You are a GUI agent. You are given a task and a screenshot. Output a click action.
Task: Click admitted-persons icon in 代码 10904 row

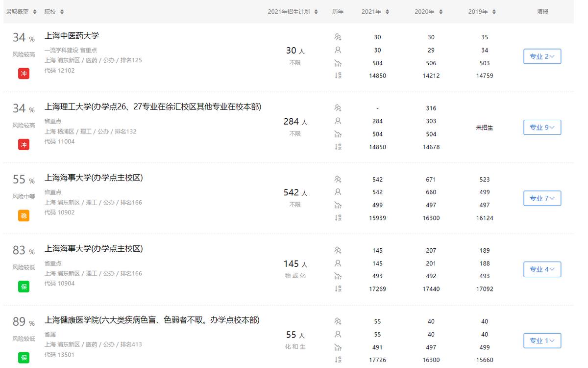tap(338, 263)
